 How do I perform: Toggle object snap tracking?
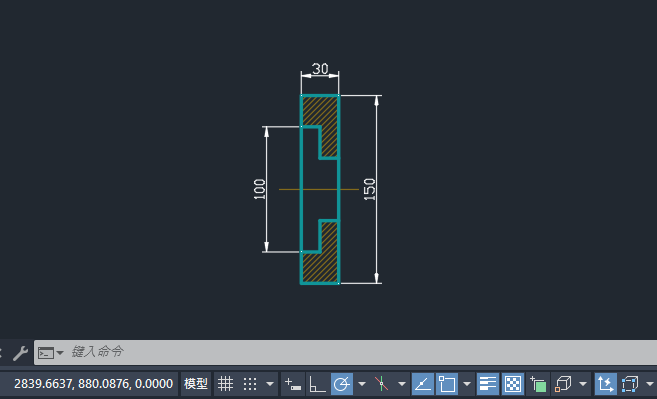pos(422,383)
